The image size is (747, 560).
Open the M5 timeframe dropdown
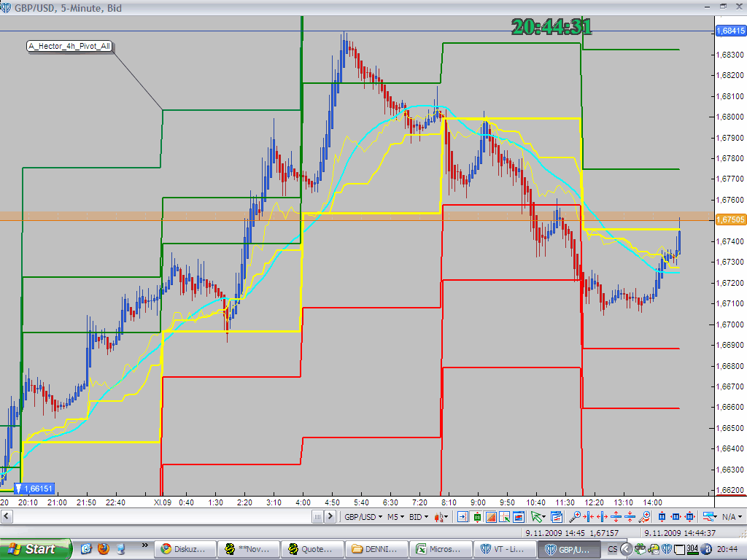[x=396, y=517]
